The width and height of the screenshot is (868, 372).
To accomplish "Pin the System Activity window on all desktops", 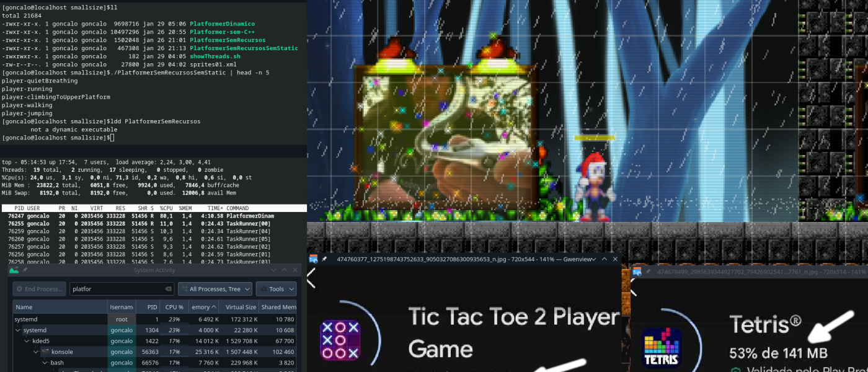I will 25,270.
